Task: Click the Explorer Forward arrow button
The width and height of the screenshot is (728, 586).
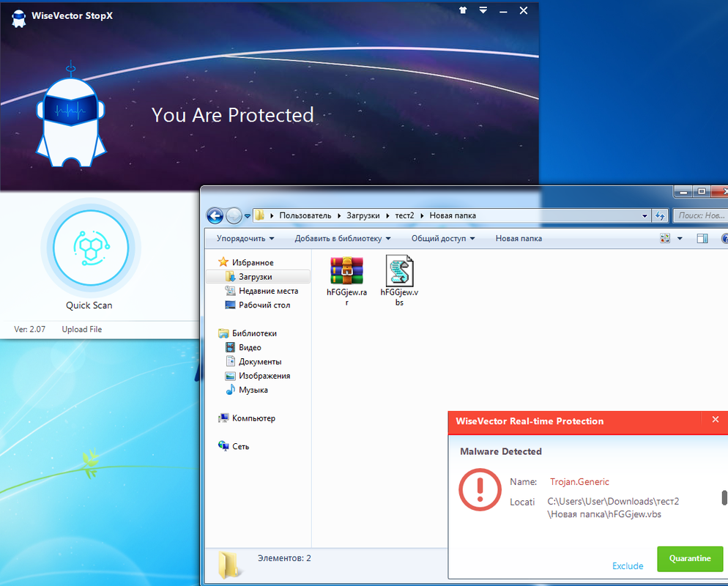Action: coord(234,215)
